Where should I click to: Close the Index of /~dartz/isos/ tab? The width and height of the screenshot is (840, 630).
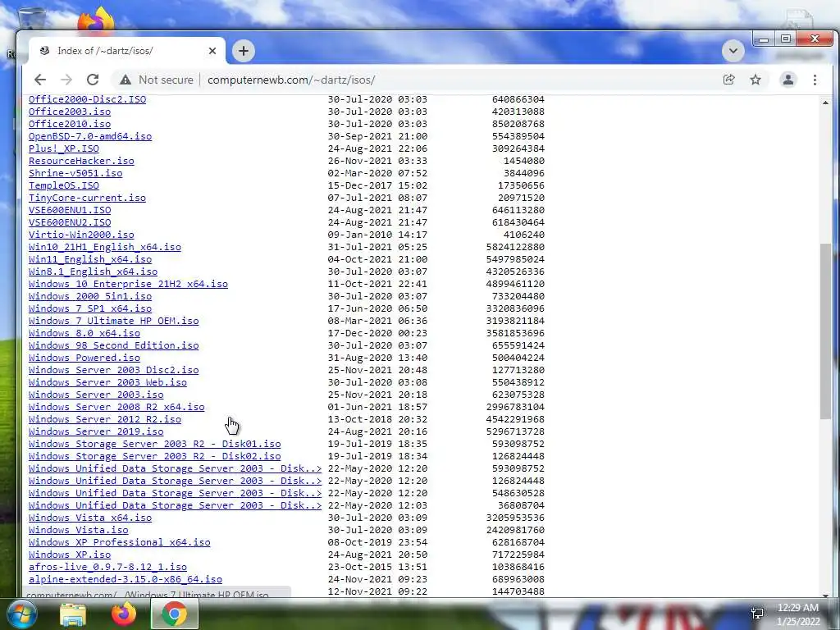[x=212, y=51]
